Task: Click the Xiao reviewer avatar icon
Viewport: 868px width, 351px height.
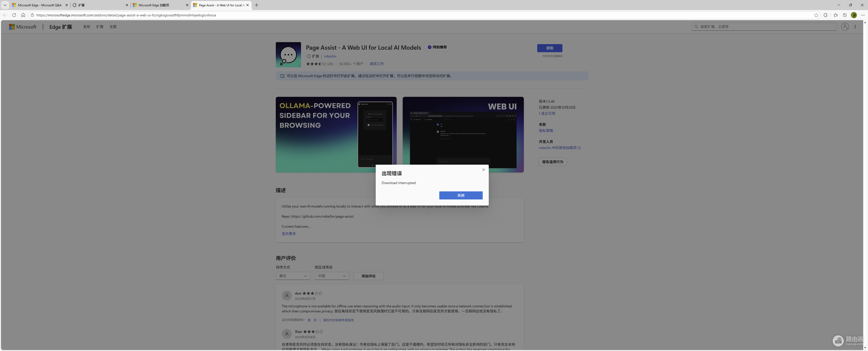Action: (287, 334)
